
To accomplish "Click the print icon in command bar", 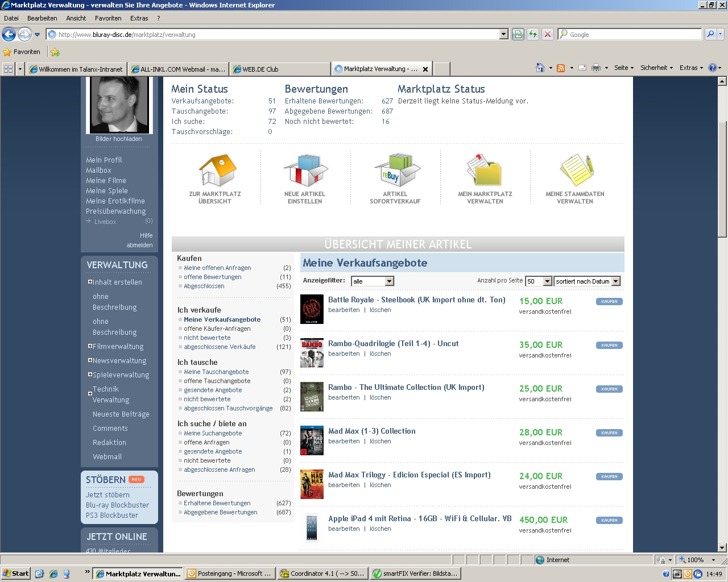I will pos(596,68).
